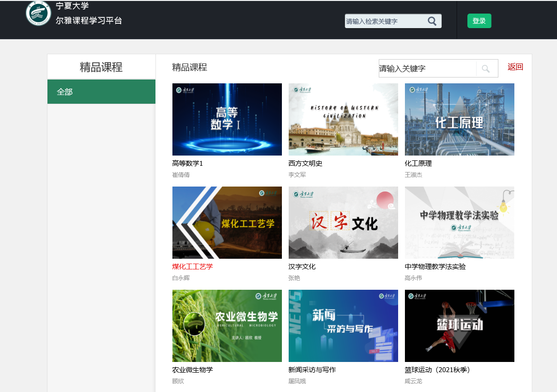The image size is (557, 392).
Task: Open the History of Western Civilization thumbnail
Action: tap(343, 119)
